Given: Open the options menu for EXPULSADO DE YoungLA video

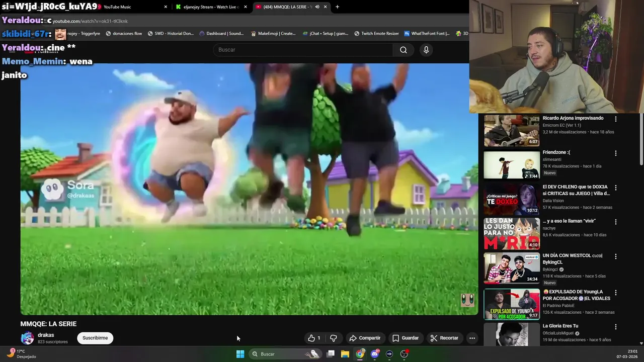Looking at the screenshot, I should [x=615, y=292].
